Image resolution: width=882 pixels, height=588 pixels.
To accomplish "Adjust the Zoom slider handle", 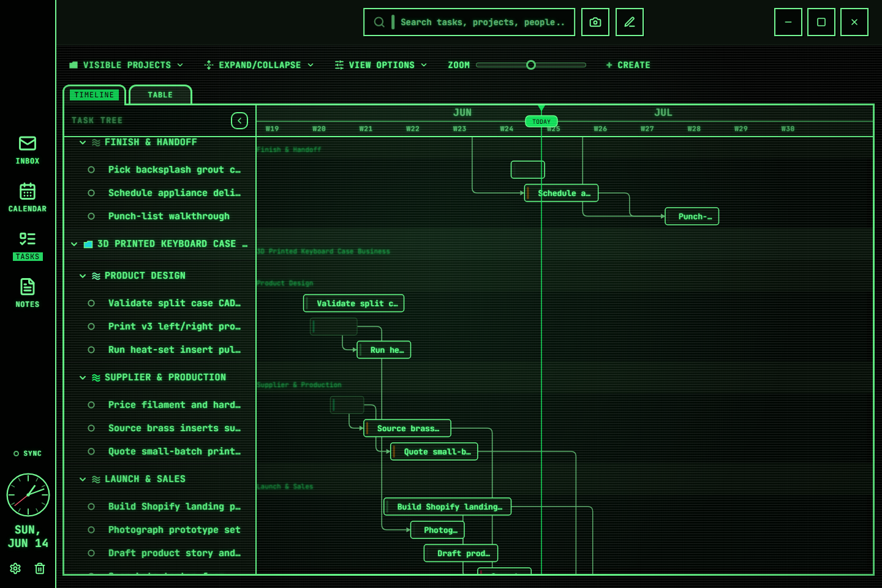I will coord(531,65).
